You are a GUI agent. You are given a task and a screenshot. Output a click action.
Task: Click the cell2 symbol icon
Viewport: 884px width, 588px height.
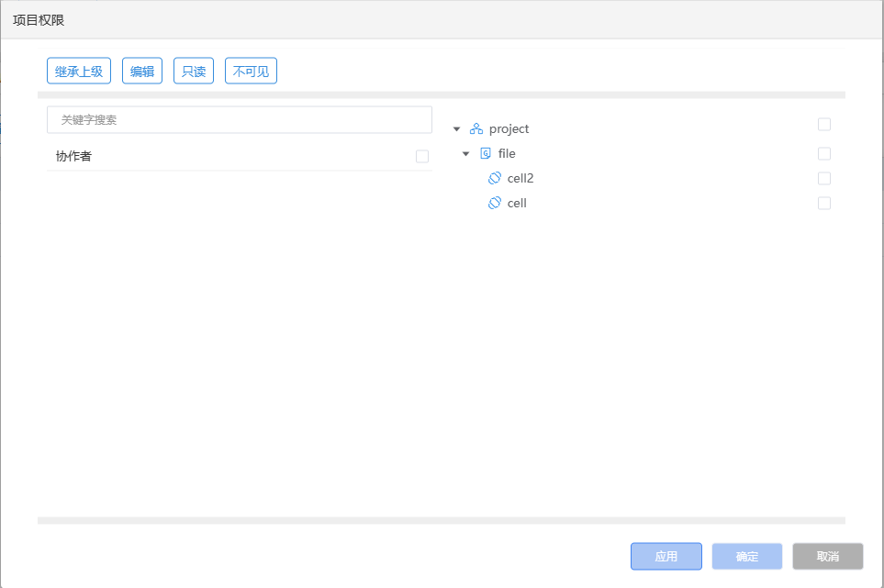click(x=495, y=178)
